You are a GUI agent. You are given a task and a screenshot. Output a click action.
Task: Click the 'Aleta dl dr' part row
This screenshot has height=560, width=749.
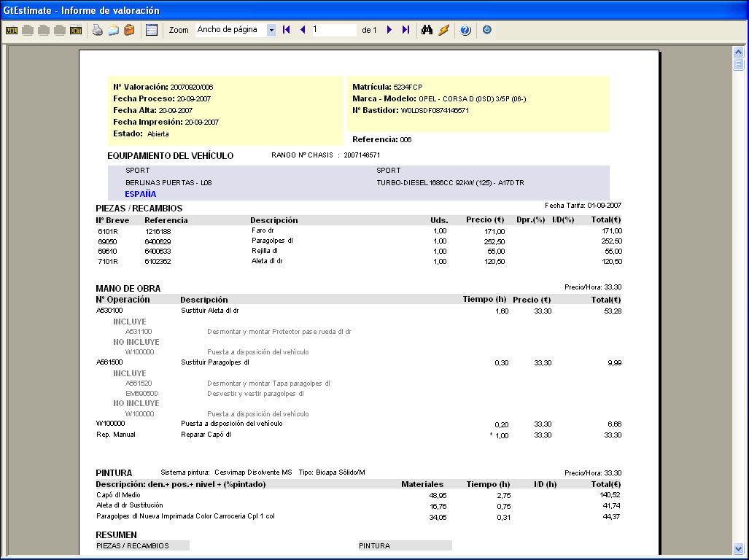pos(359,261)
